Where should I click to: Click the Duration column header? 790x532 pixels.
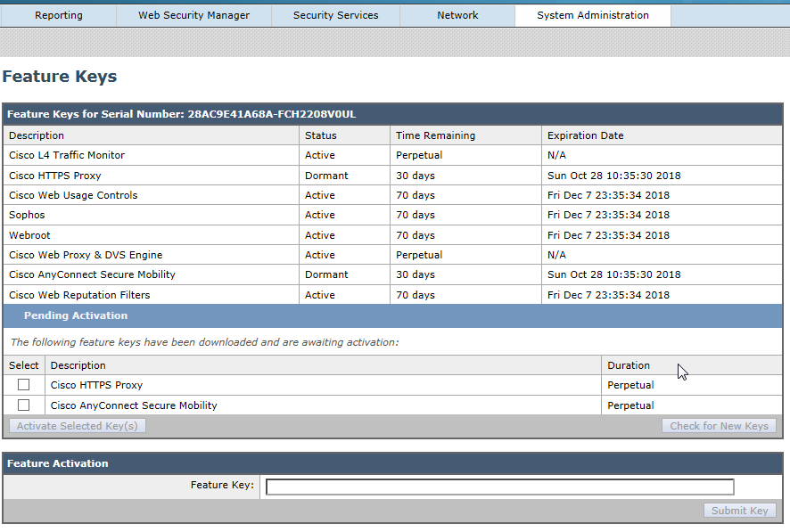tap(629, 365)
